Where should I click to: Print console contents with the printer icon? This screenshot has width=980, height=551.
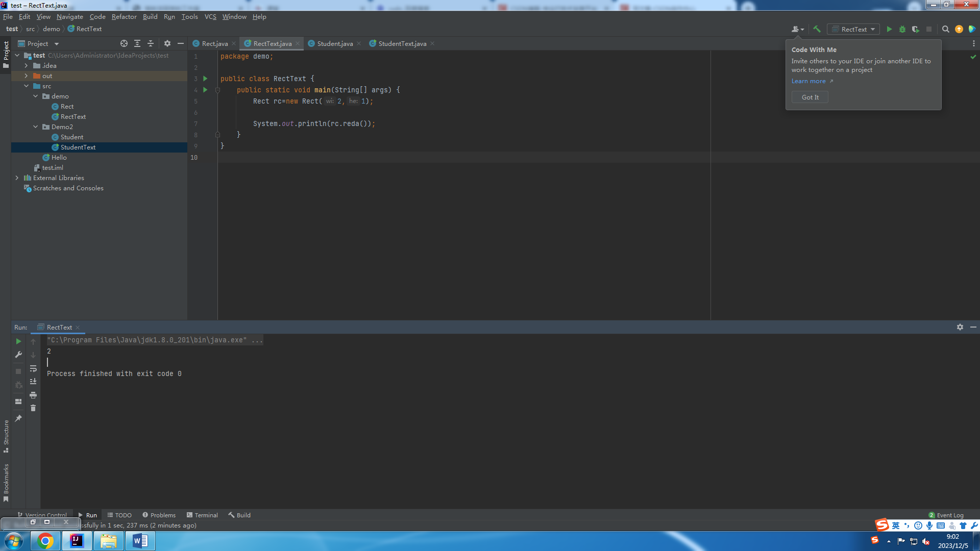click(x=33, y=394)
